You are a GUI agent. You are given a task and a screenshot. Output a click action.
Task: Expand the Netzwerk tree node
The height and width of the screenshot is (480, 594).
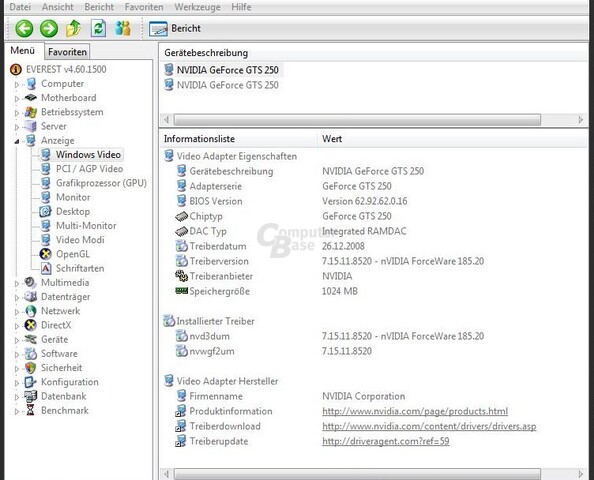tap(16, 312)
